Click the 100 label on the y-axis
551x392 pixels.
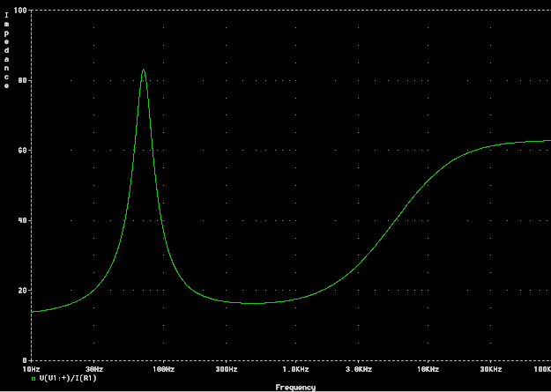tap(19, 10)
